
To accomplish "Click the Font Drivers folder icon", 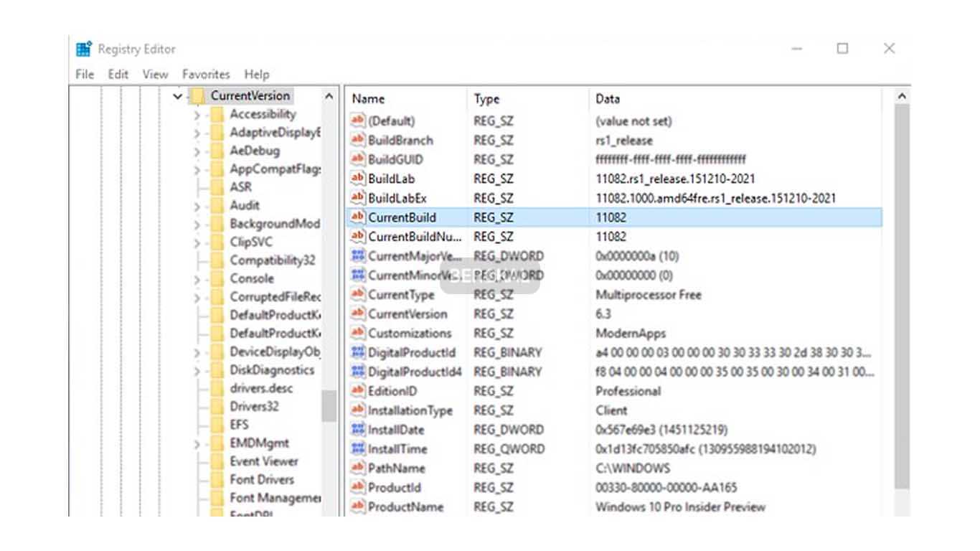I will point(217,479).
